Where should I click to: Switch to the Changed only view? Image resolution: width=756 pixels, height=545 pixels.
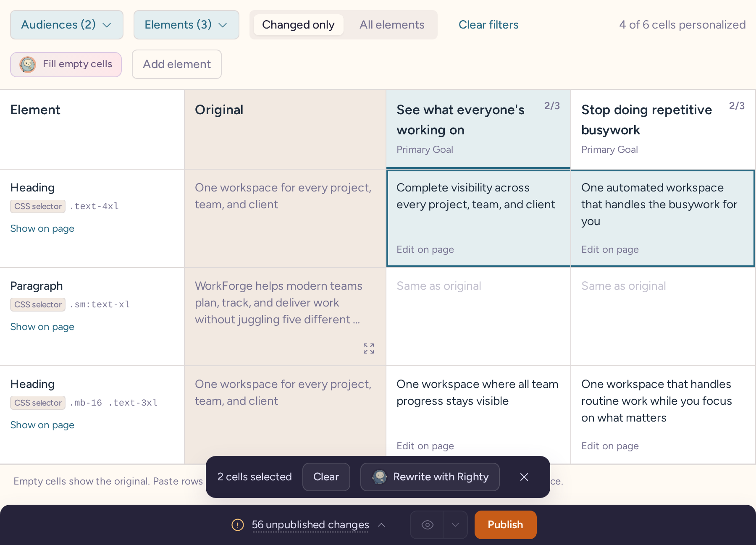tap(298, 25)
